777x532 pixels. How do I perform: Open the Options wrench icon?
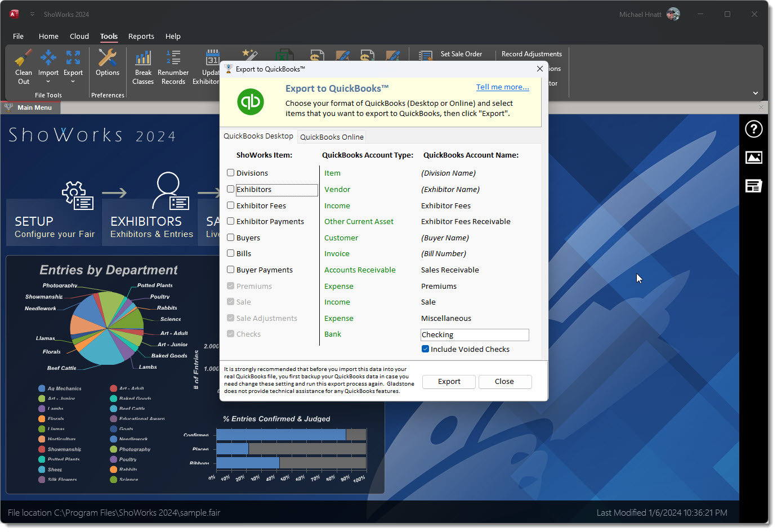107,58
